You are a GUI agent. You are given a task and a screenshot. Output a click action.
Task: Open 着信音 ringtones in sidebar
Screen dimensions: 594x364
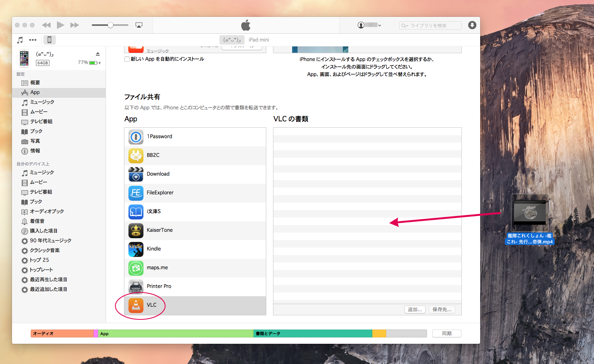(59, 221)
